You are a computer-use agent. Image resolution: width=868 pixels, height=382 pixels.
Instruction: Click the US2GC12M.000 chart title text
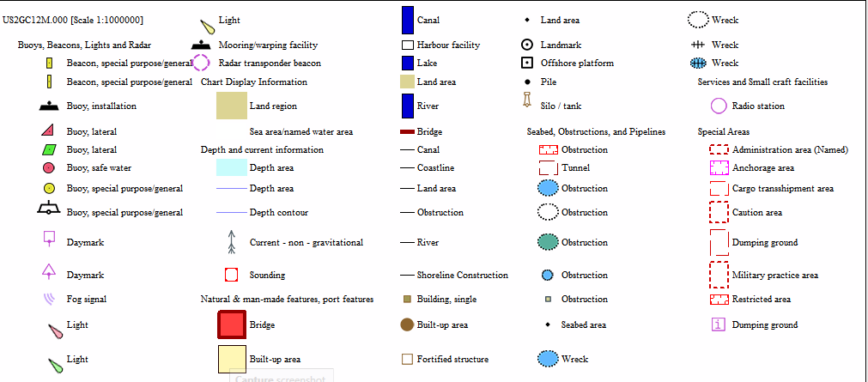[73, 20]
